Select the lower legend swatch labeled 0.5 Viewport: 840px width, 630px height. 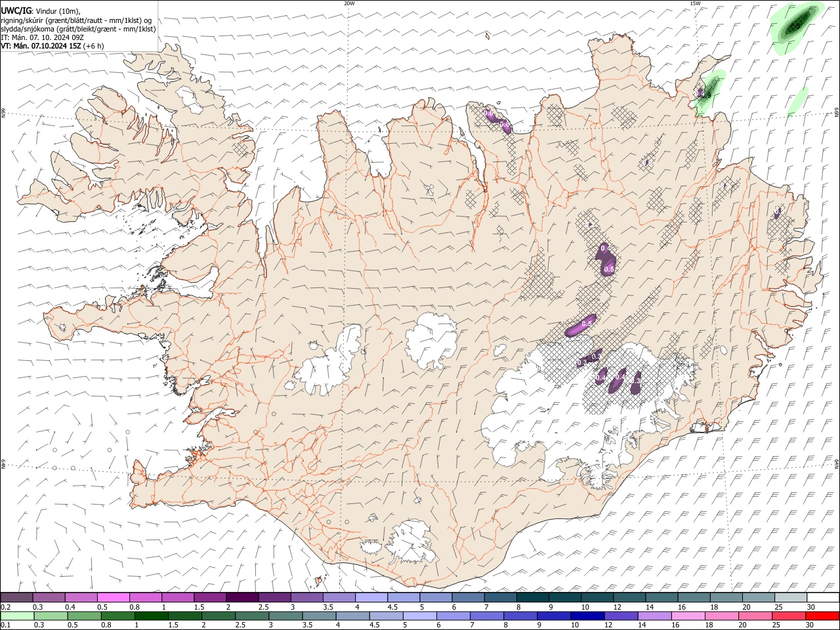(x=85, y=616)
